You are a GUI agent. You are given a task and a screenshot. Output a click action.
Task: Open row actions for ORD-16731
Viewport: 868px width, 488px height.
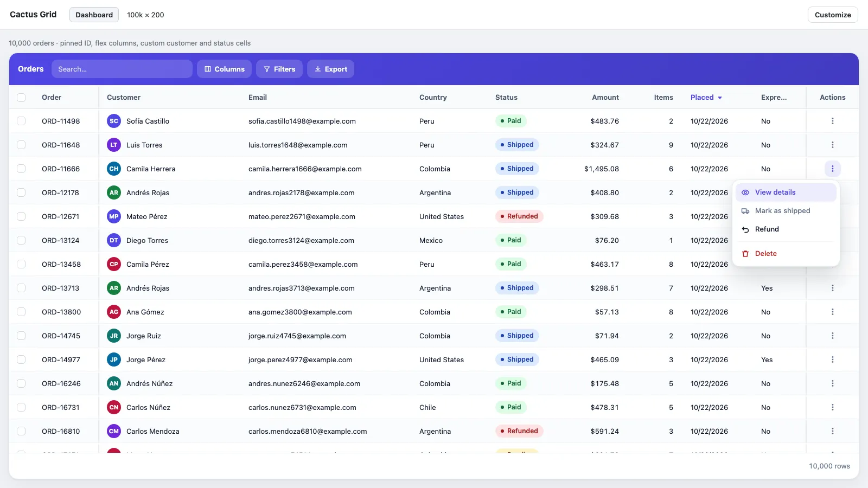click(x=833, y=407)
